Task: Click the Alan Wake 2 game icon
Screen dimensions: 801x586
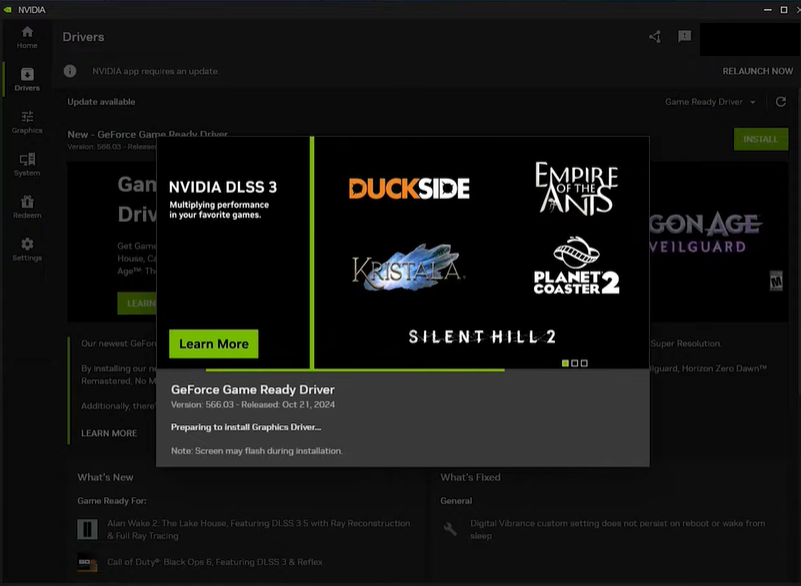Action: 87,529
